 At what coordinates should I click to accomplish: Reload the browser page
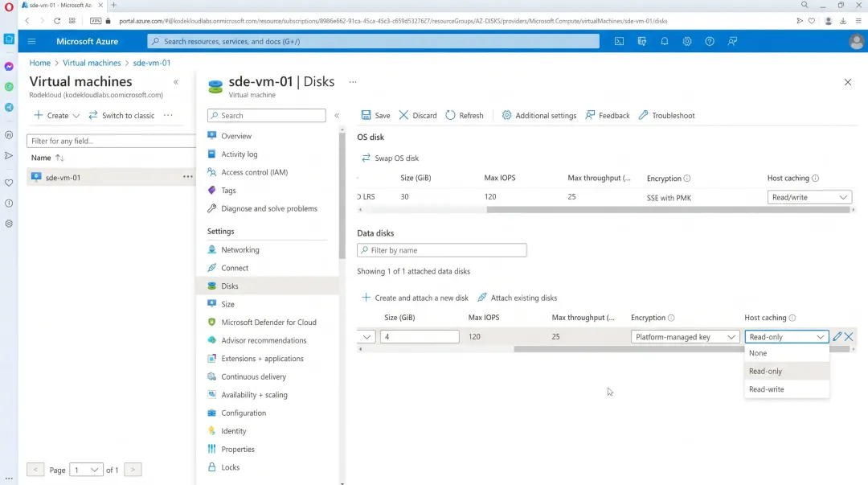pyautogui.click(x=57, y=21)
